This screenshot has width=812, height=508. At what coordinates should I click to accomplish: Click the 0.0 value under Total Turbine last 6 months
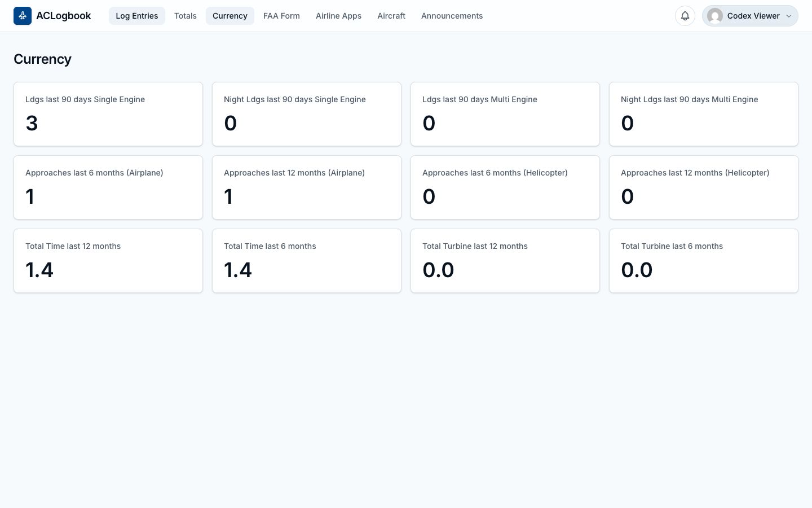pos(637,270)
